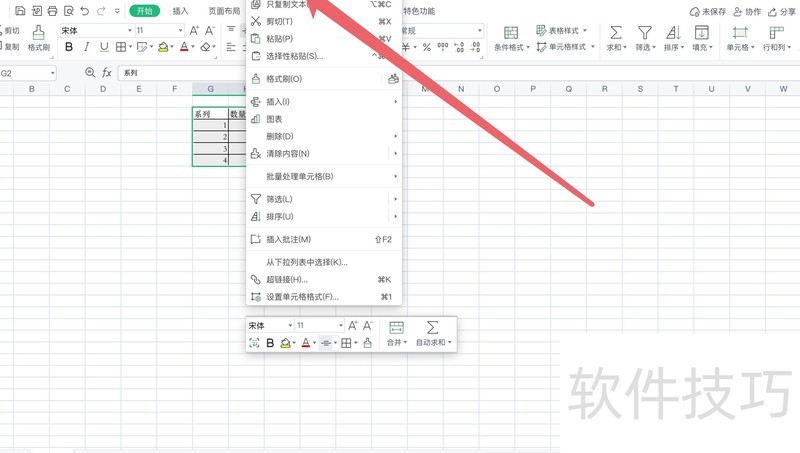Redo the last undone action

(x=101, y=11)
